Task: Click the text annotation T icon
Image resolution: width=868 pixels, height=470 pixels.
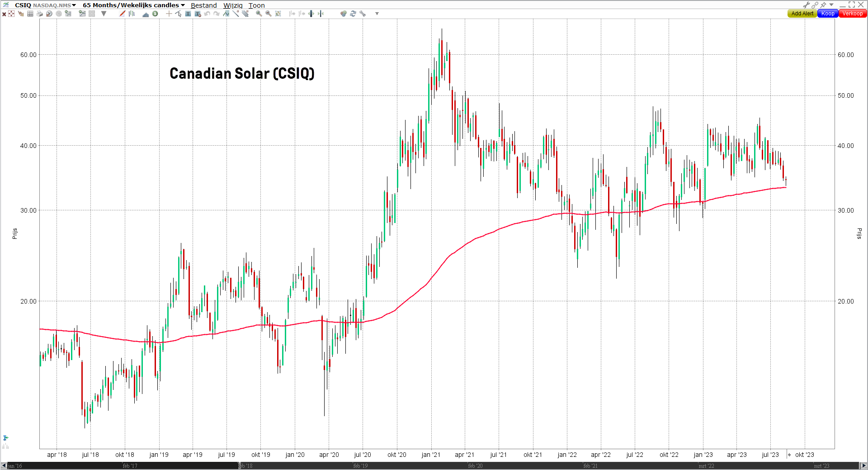Action: point(188,14)
